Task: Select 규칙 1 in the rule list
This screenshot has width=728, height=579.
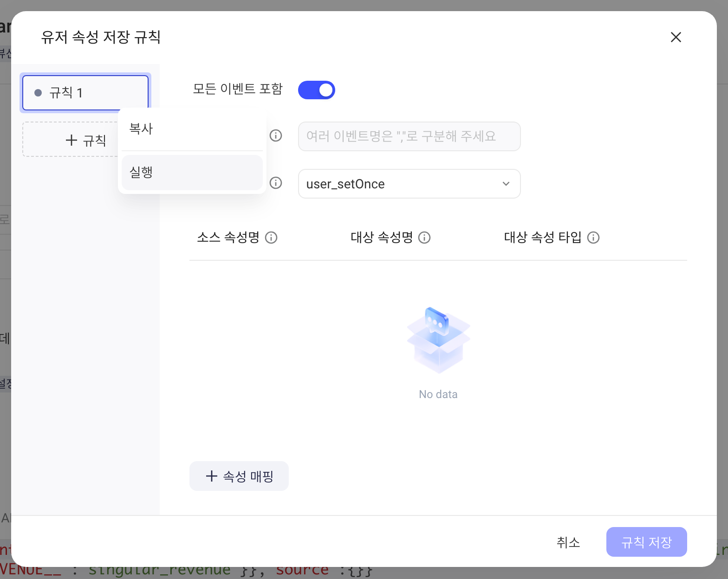Action: click(x=85, y=93)
